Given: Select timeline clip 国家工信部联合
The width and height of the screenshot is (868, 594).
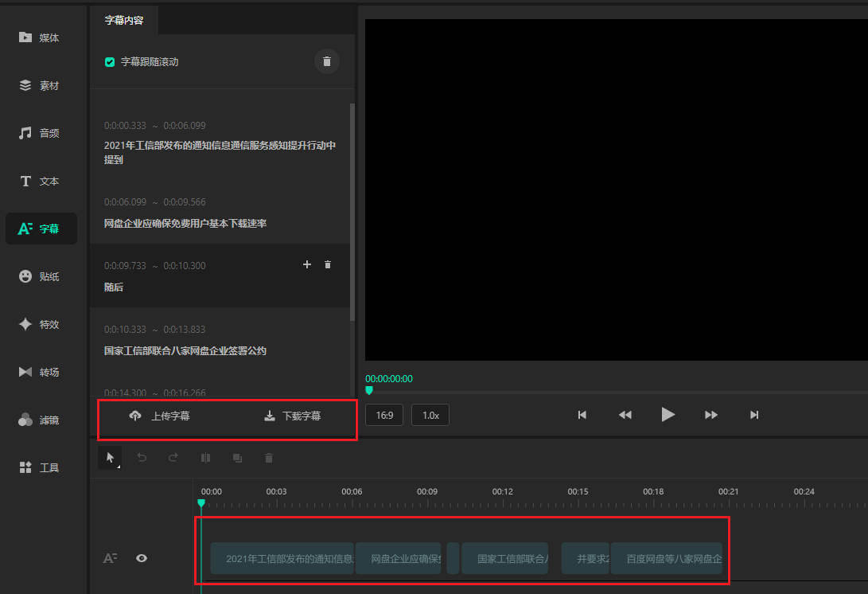Looking at the screenshot, I should [505, 558].
